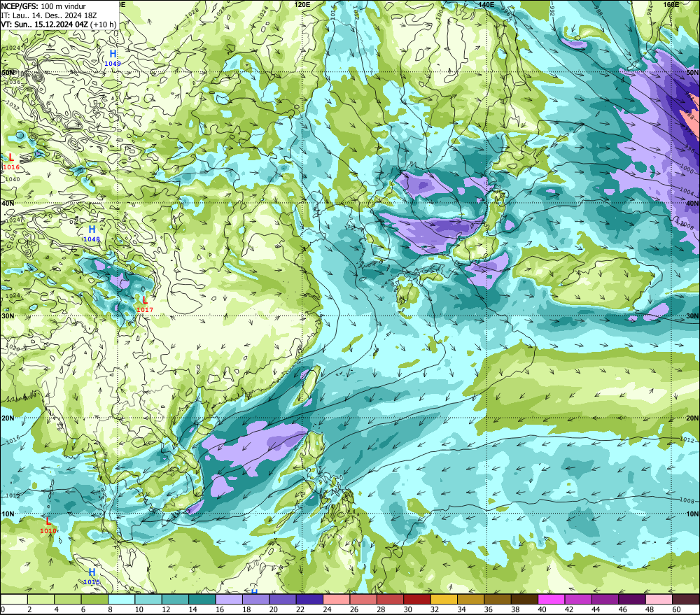
Task: Select the salmon 26–28 legend swatch
Action: click(x=363, y=599)
